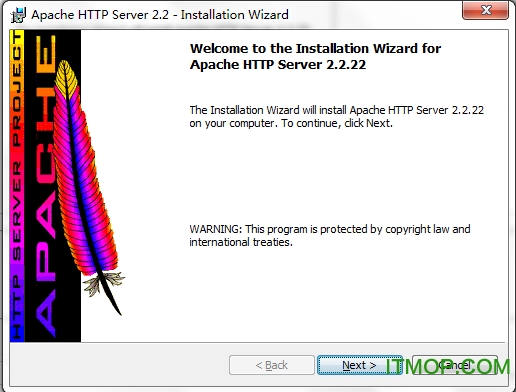
Task: Close the Installation Wizard window
Action: coord(485,10)
